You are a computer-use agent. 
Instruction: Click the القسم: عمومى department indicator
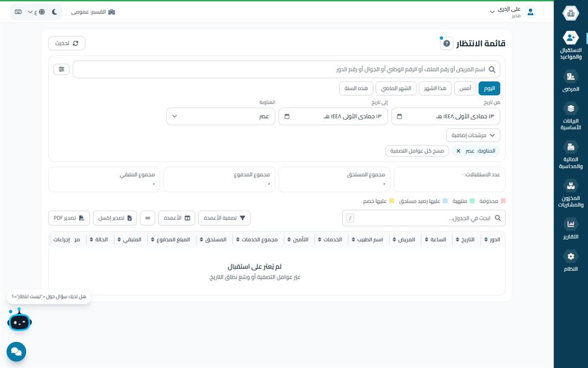click(93, 12)
